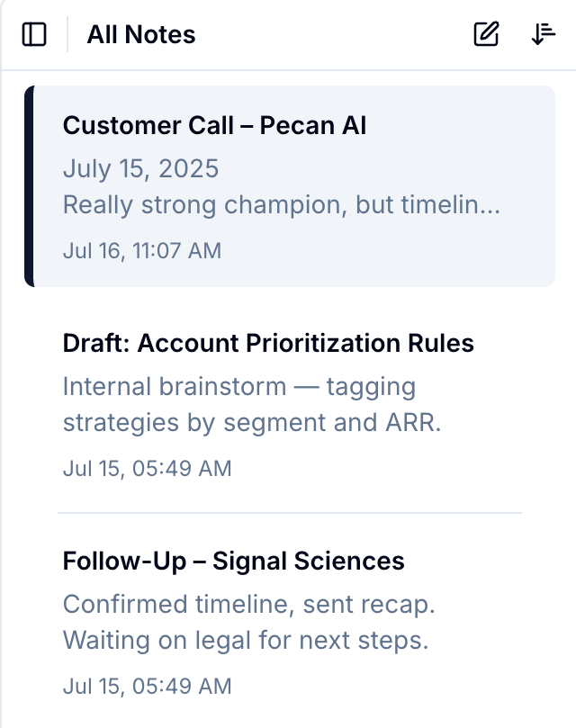Screen dimensions: 576x728
Task: Toggle the sidebar panel icon
Action: [x=34, y=35]
